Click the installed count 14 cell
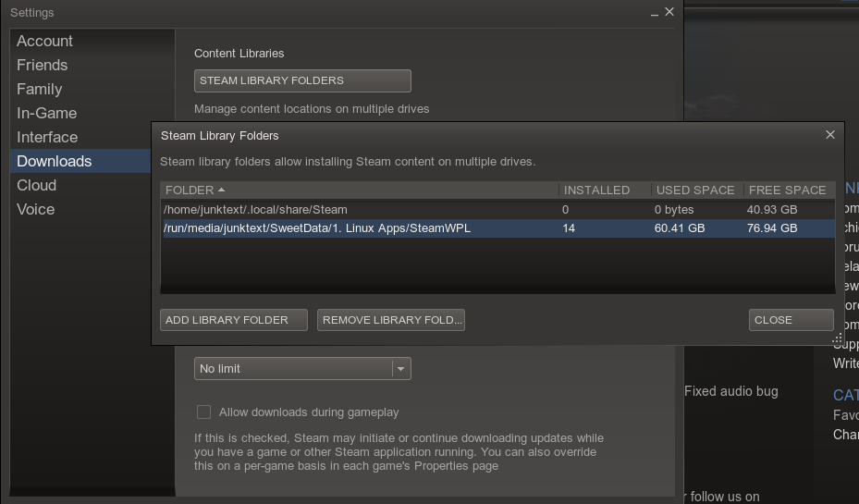The height and width of the screenshot is (504, 859). (569, 228)
